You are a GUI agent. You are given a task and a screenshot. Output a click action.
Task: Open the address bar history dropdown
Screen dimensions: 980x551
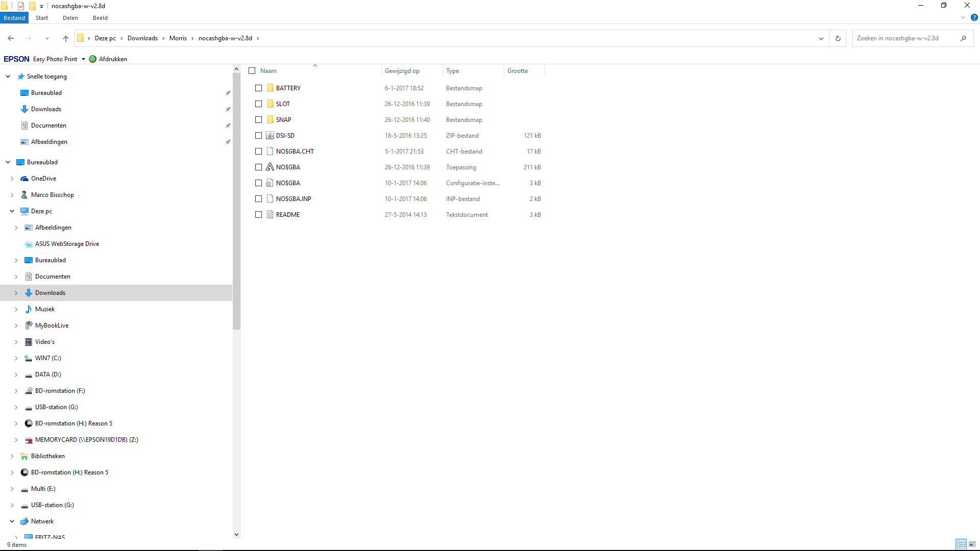point(821,38)
